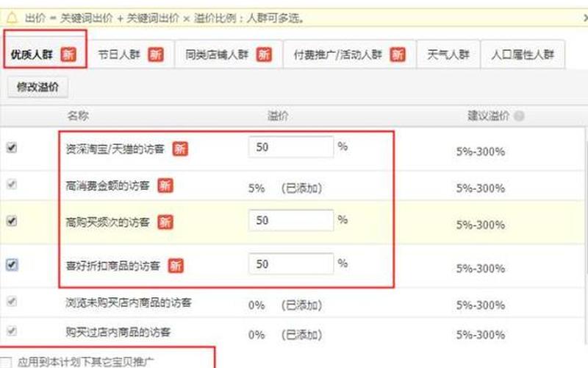Focus the premium field for 资深淘宝/天猫的访客
Viewport: 588px width, 368px height.
291,146
